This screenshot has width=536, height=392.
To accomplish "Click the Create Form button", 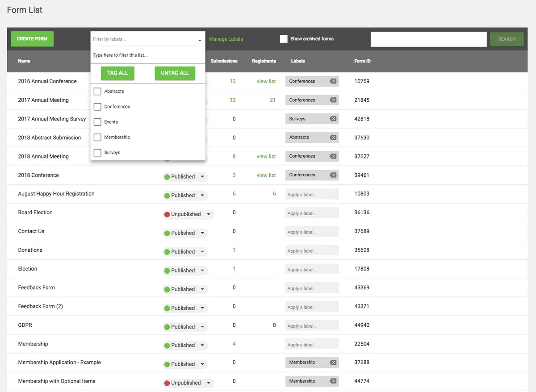I will click(x=32, y=39).
